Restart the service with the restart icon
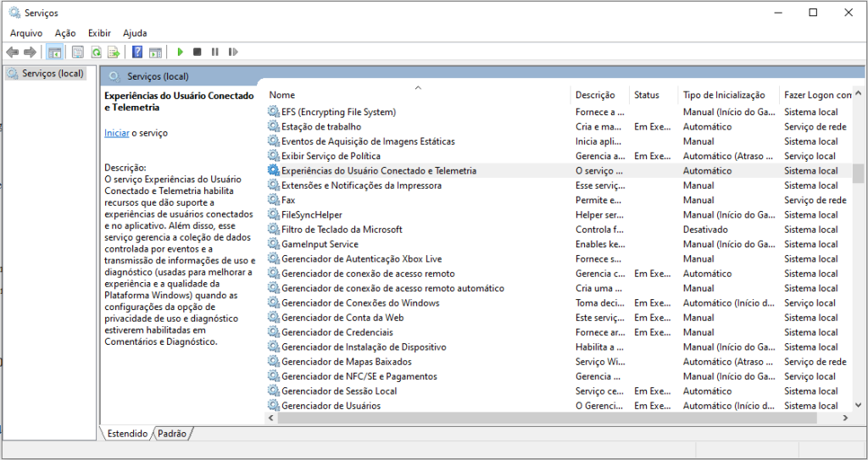 pyautogui.click(x=233, y=52)
